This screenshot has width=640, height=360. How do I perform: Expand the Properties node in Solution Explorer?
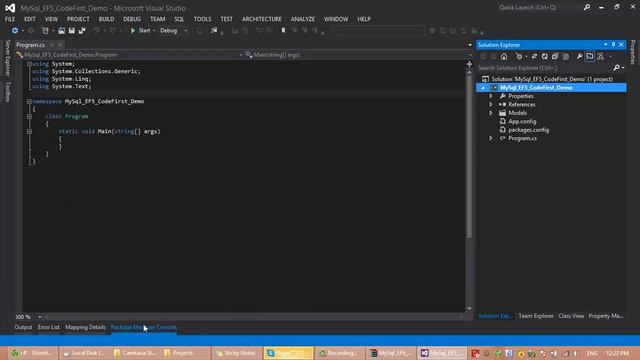point(491,96)
